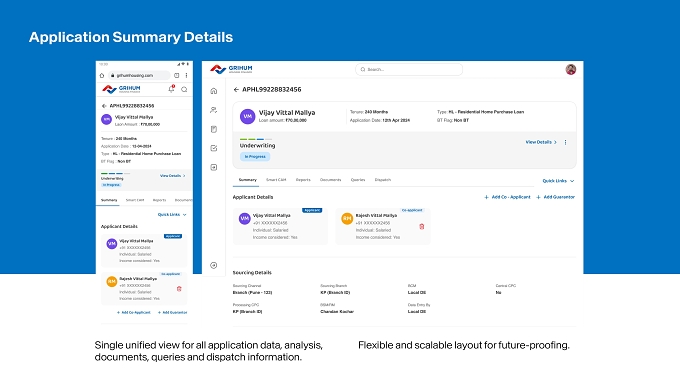Tap the mobile In Progress status badge
Screen dimensions: 680x383
111,185
